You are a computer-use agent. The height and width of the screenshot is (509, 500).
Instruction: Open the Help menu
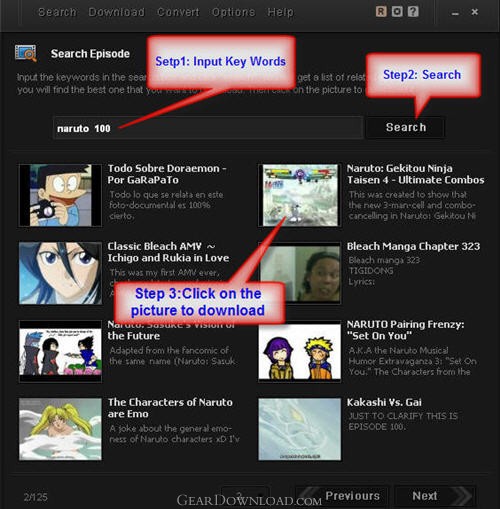point(280,12)
